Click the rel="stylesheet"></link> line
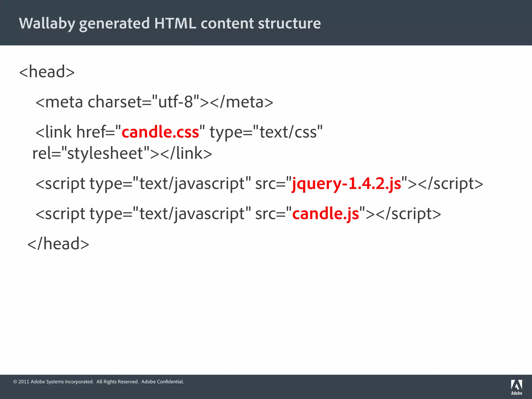The image size is (532, 399). coord(122,153)
